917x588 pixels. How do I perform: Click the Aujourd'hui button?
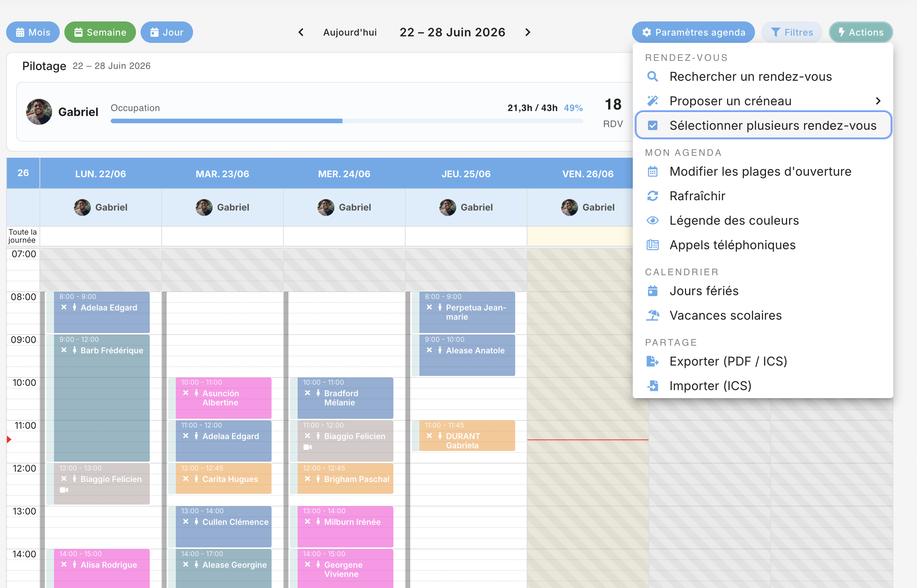(x=350, y=32)
